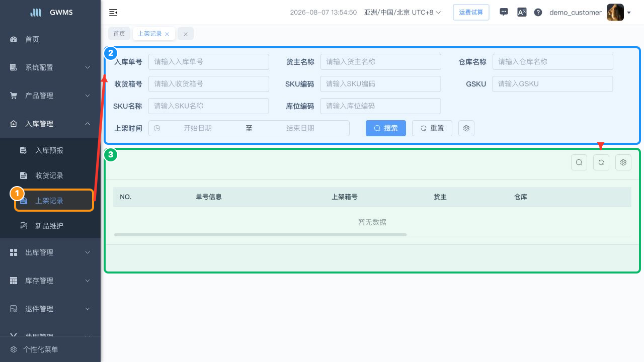Switch to the 首页 tab
644x362 pixels.
click(119, 34)
